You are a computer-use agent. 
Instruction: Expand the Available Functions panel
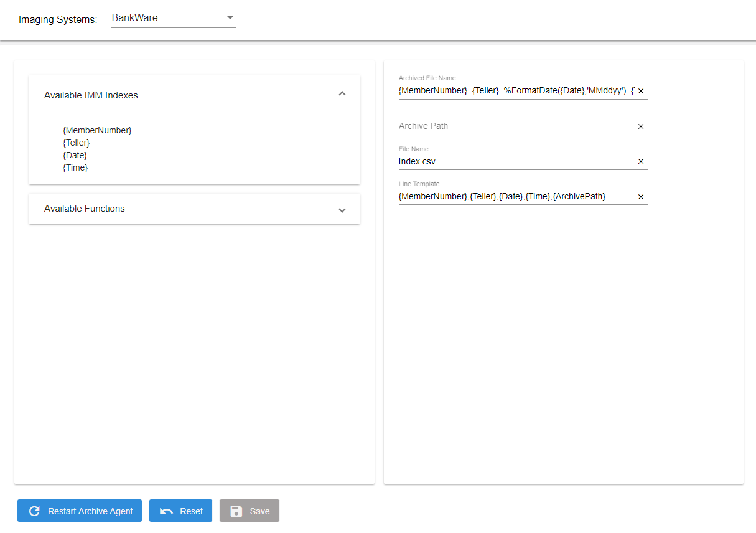pos(342,210)
